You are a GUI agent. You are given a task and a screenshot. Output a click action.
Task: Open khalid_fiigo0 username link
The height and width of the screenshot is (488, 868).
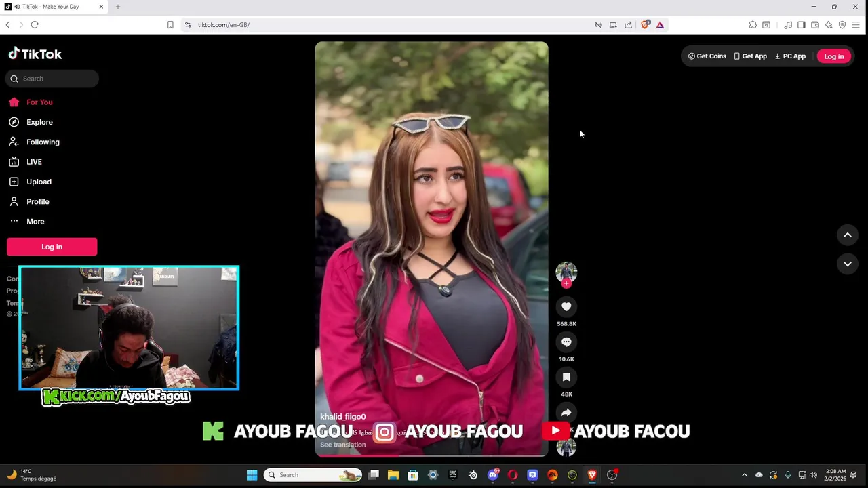tap(342, 417)
